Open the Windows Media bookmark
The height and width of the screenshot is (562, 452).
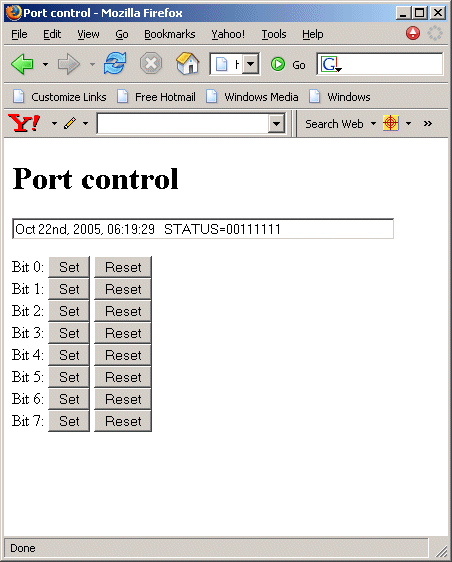[252, 97]
